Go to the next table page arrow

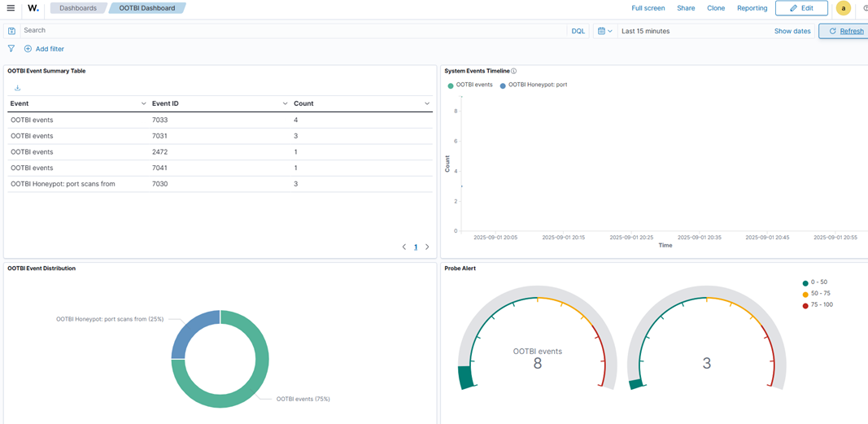[x=427, y=247]
